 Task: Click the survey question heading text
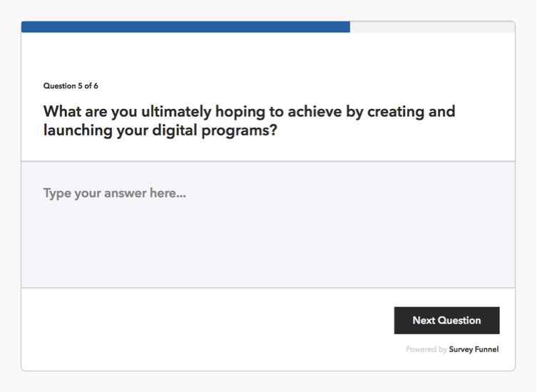[249, 121]
